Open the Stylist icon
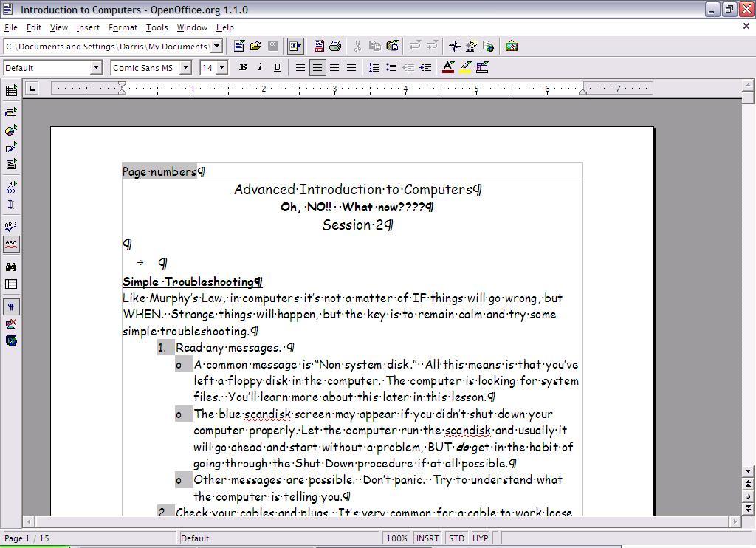The width and height of the screenshot is (756, 548). coord(471,47)
